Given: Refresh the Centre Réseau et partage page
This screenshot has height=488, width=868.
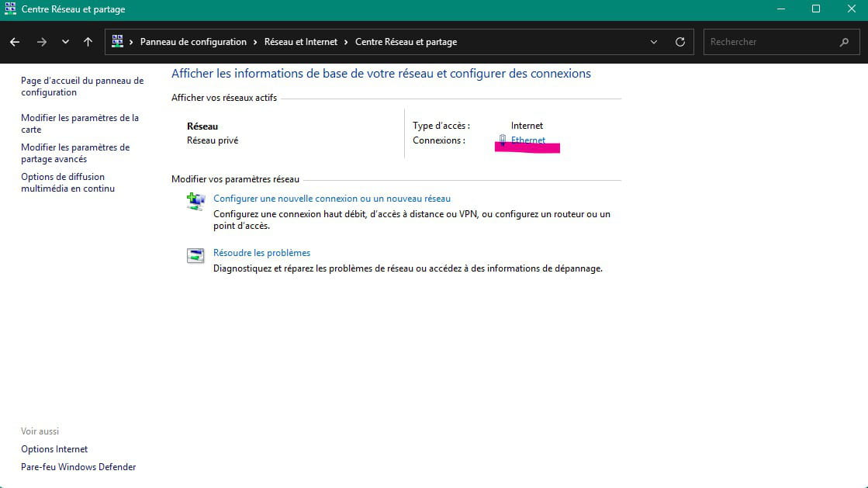Looking at the screenshot, I should pyautogui.click(x=680, y=42).
